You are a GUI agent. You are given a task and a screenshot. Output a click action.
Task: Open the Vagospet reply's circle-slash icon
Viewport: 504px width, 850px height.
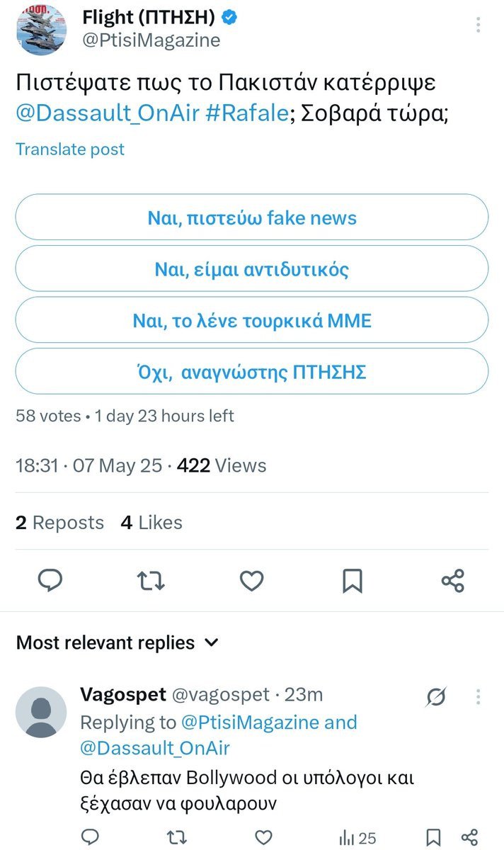(x=437, y=698)
